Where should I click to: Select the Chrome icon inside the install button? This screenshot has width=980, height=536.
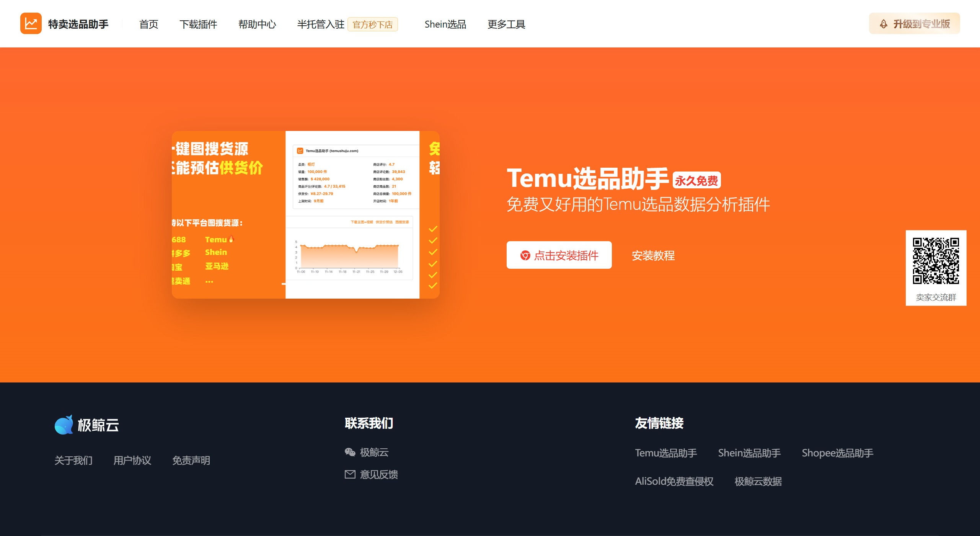[x=526, y=255]
